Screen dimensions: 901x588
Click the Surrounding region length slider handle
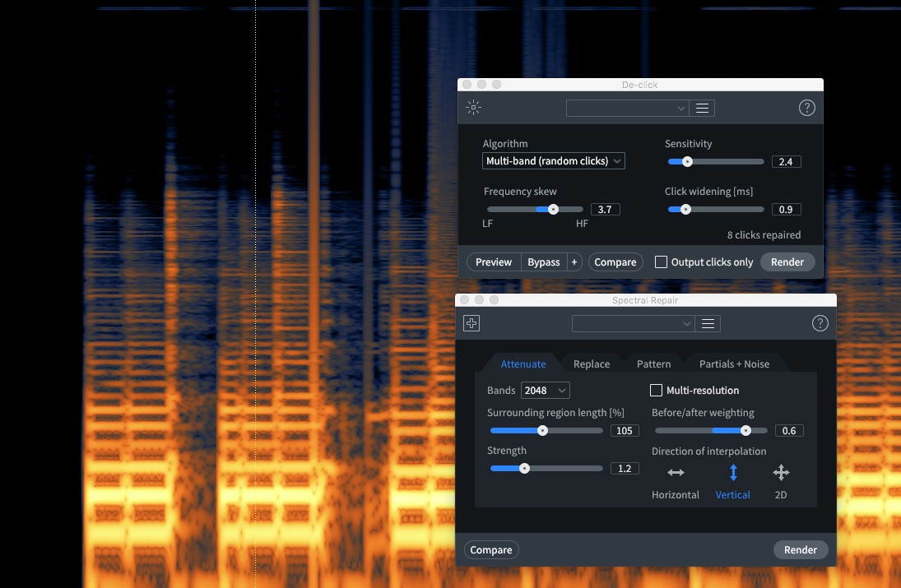(x=542, y=431)
